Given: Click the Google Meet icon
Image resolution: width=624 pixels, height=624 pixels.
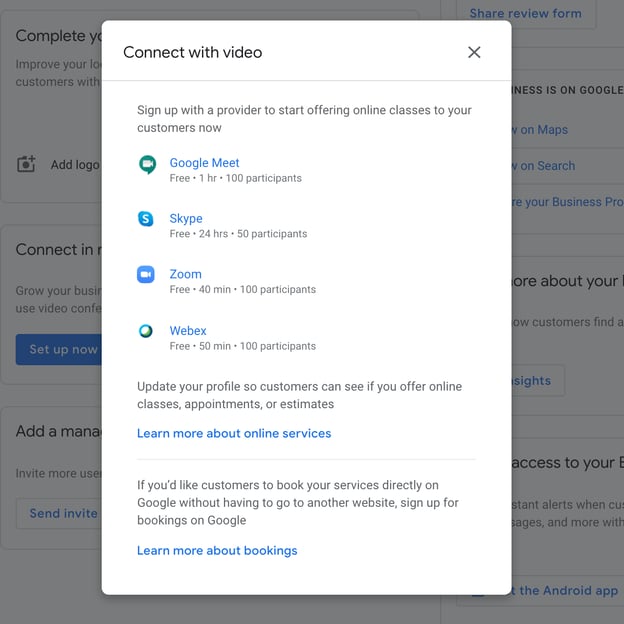Looking at the screenshot, I should pos(147,164).
